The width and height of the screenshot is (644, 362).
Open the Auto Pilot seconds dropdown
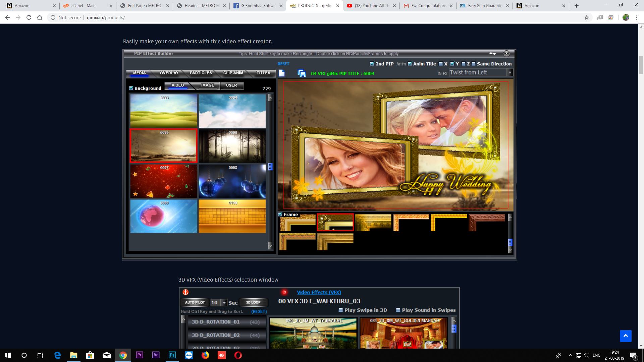224,302
